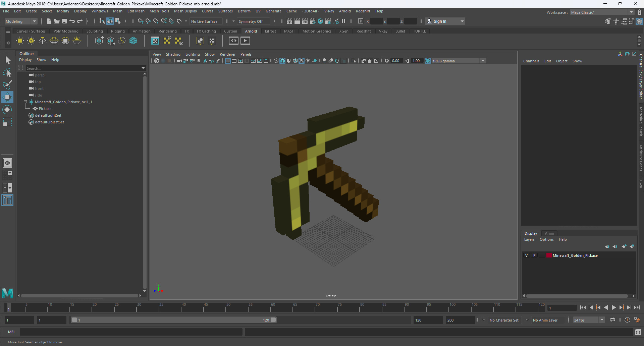Toggle smooth shade all cube icon

coord(282,61)
